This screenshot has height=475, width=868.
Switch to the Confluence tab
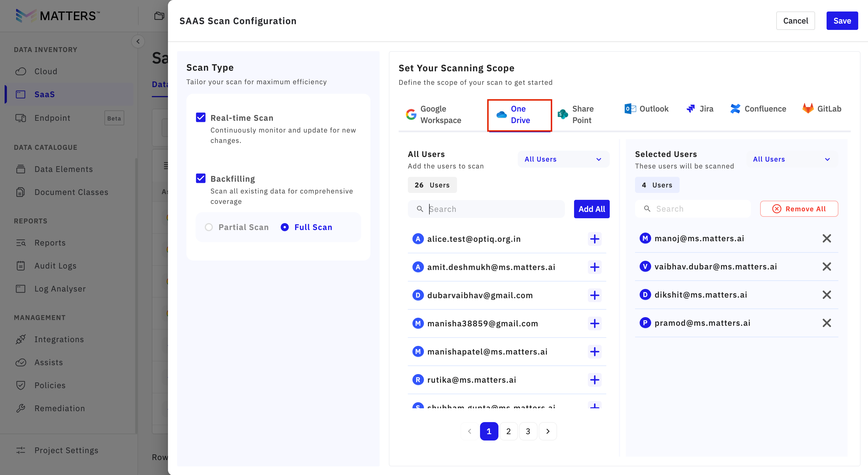coord(758,109)
